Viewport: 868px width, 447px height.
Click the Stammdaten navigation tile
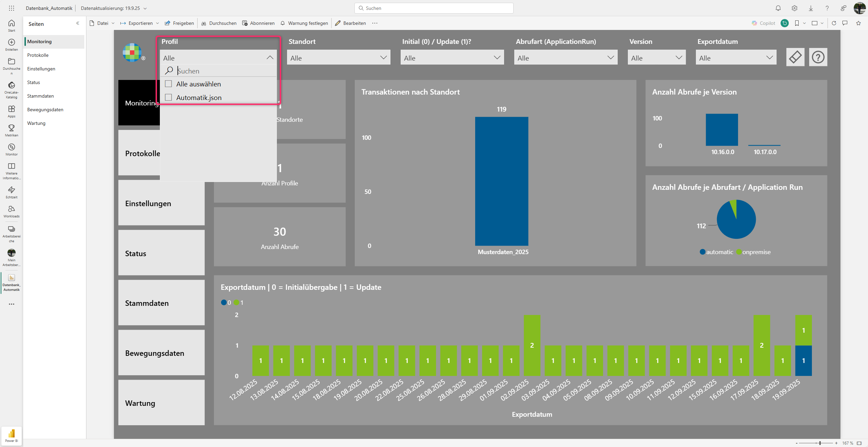click(161, 303)
